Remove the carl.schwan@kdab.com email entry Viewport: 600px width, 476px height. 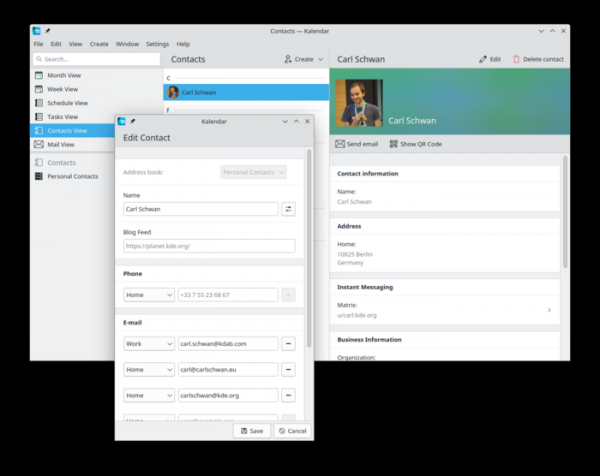tap(289, 343)
